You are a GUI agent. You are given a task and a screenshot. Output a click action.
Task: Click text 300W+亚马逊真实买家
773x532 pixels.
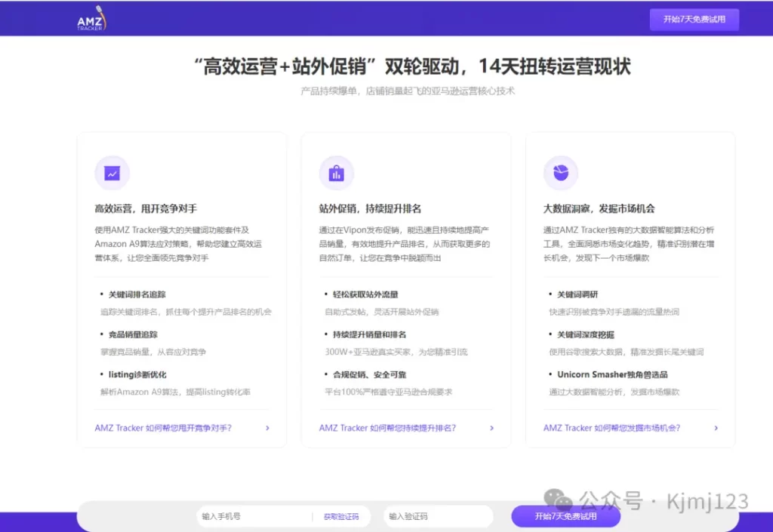[x=368, y=352]
